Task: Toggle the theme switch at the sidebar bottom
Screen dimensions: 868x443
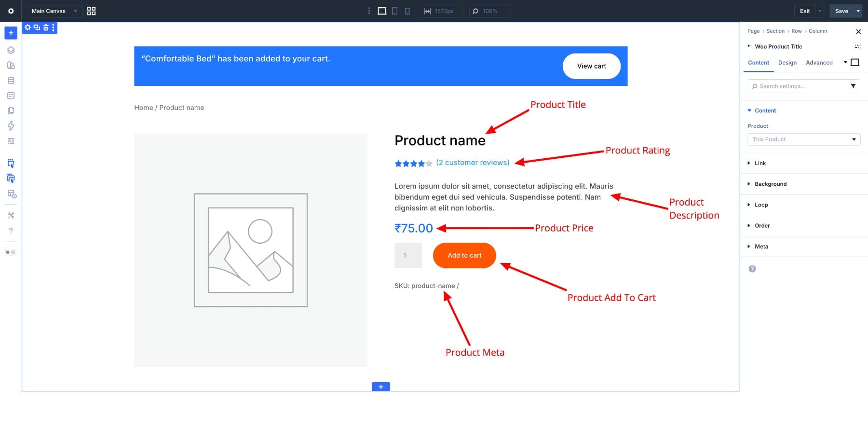Action: 10,251
